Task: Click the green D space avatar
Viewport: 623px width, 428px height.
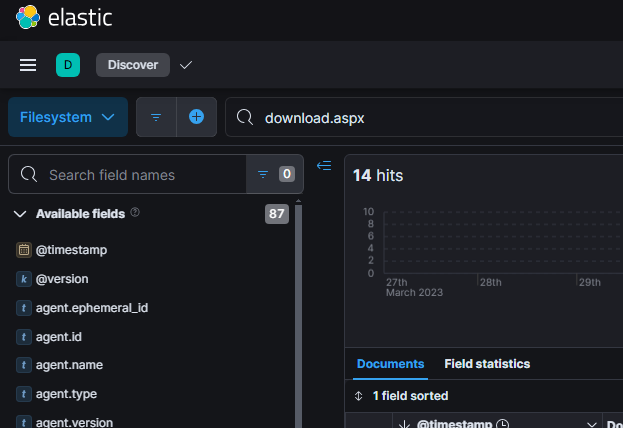Action: pyautogui.click(x=68, y=65)
